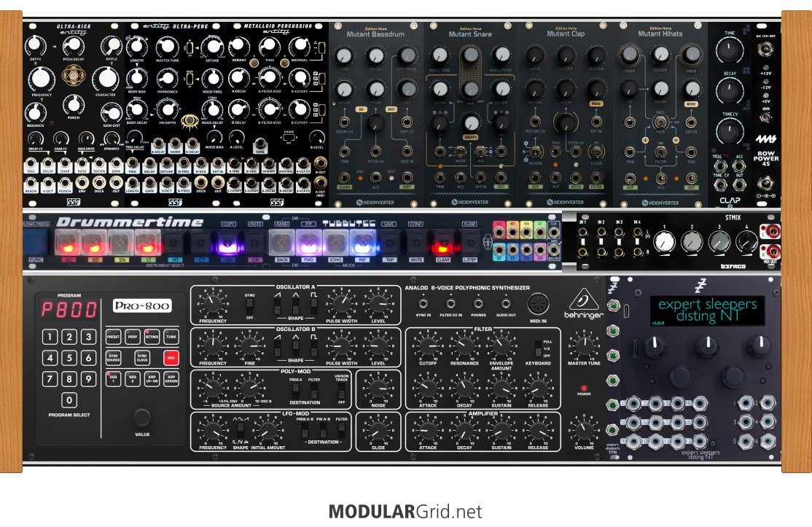Viewport: 812px width, 527px height.
Task: Click the SONG mode pad on Drummertime
Action: click(x=335, y=242)
